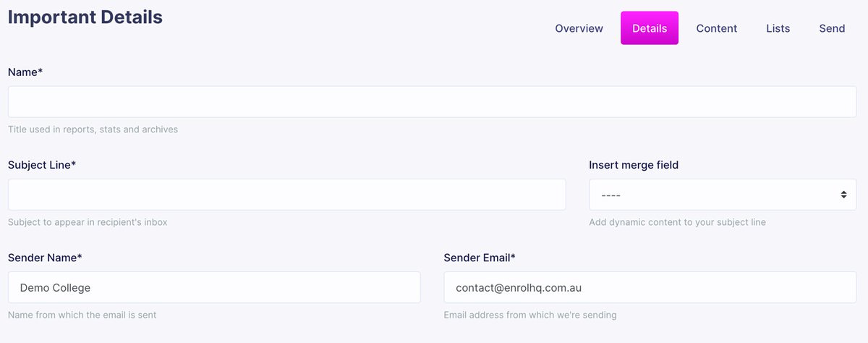Click the Name* field label

tap(25, 72)
